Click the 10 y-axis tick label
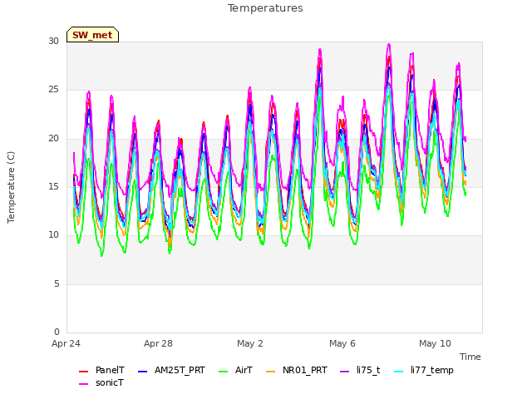 click(x=53, y=234)
